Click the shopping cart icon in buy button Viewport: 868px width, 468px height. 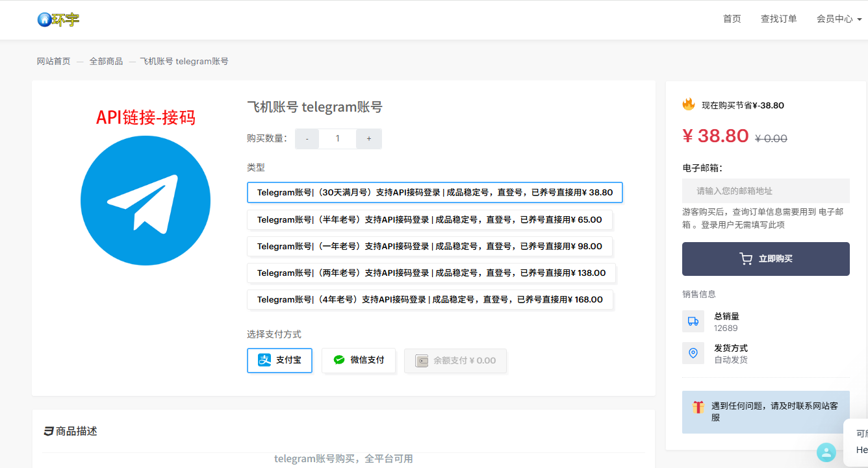746,259
